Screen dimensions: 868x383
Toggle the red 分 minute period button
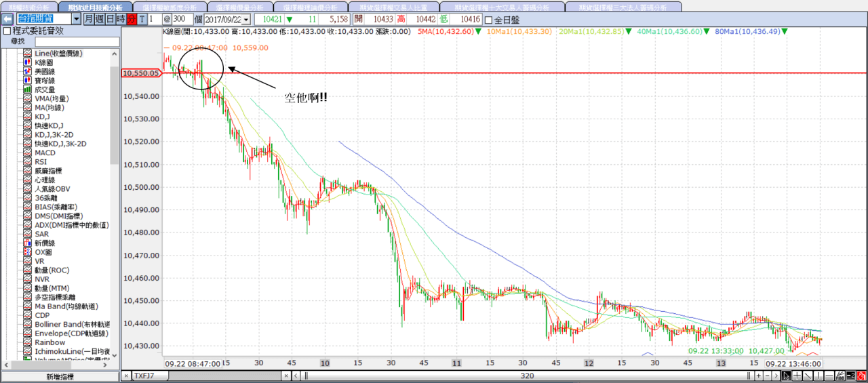(x=132, y=20)
